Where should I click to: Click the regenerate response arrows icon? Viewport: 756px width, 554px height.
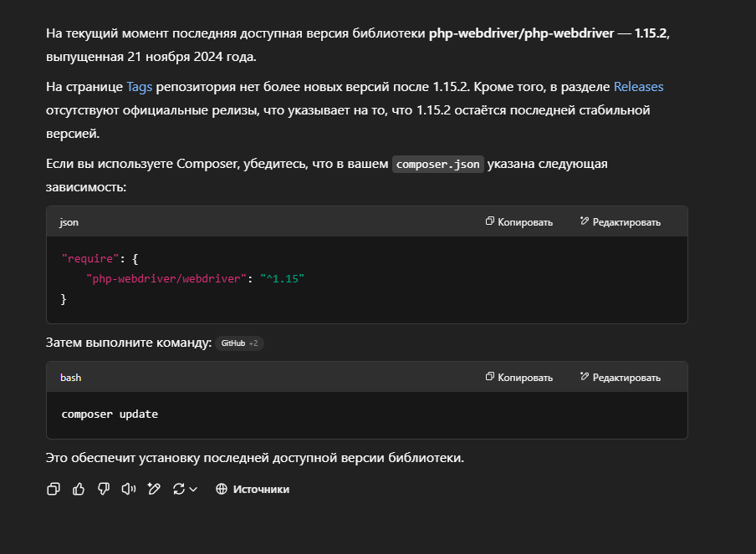point(178,489)
